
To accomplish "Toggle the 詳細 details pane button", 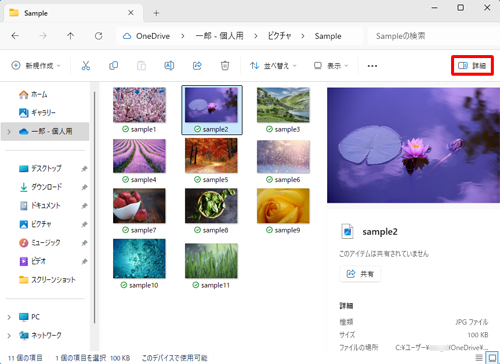I will pyautogui.click(x=472, y=66).
